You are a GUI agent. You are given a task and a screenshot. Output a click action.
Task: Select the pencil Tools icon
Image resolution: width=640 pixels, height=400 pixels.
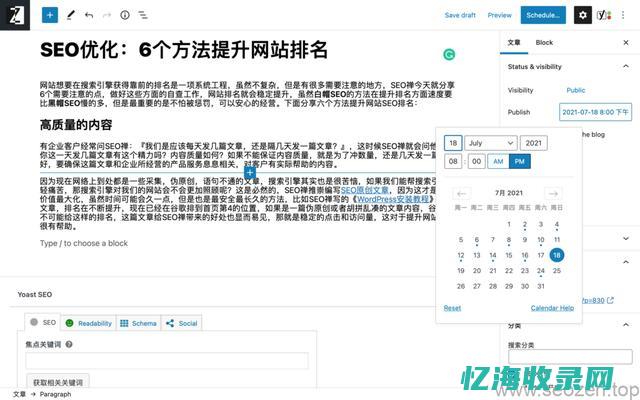point(71,15)
